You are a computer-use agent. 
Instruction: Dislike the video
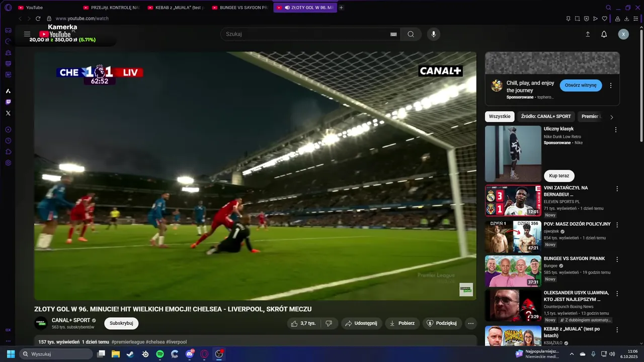tap(329, 323)
